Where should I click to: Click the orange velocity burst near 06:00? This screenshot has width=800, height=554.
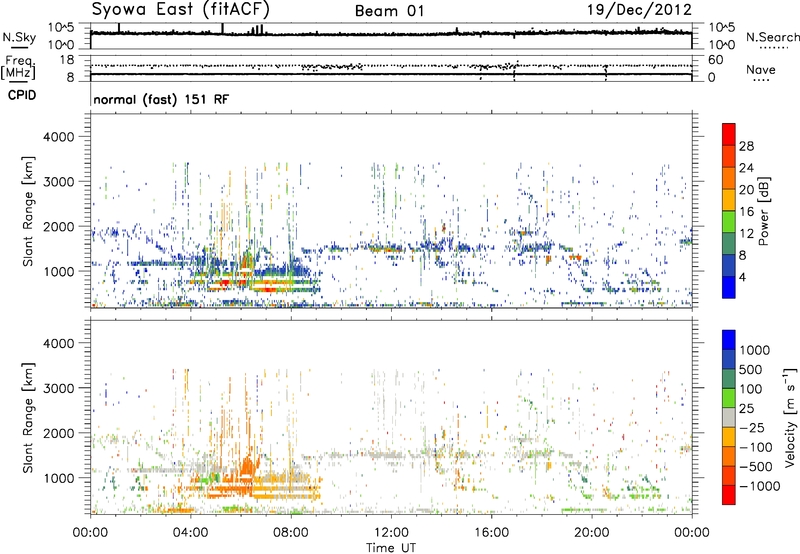pos(248,467)
